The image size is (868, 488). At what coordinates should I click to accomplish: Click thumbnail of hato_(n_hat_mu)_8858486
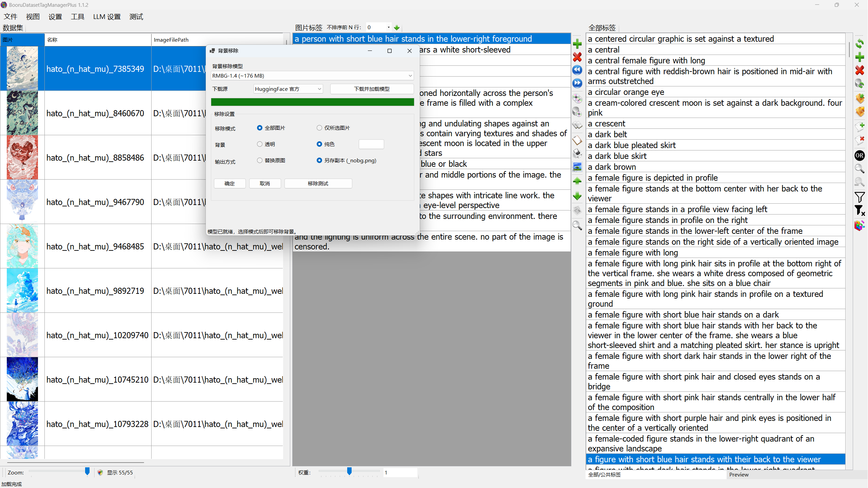tap(22, 157)
